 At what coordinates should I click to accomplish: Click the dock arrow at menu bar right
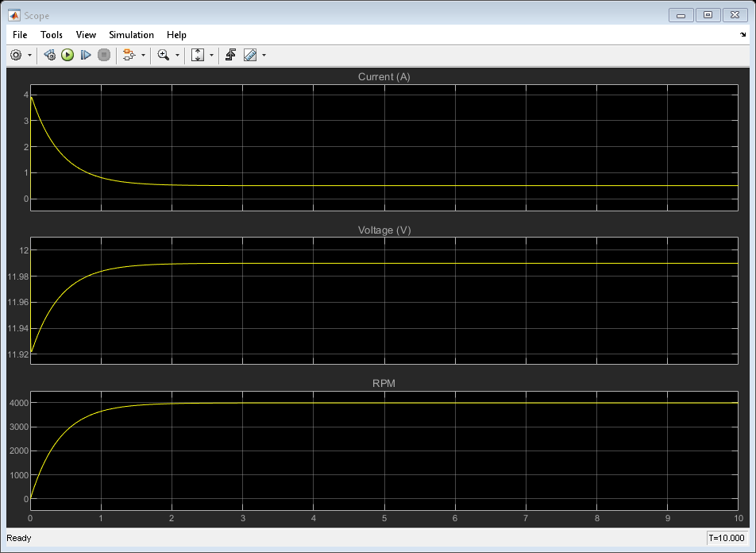(742, 36)
